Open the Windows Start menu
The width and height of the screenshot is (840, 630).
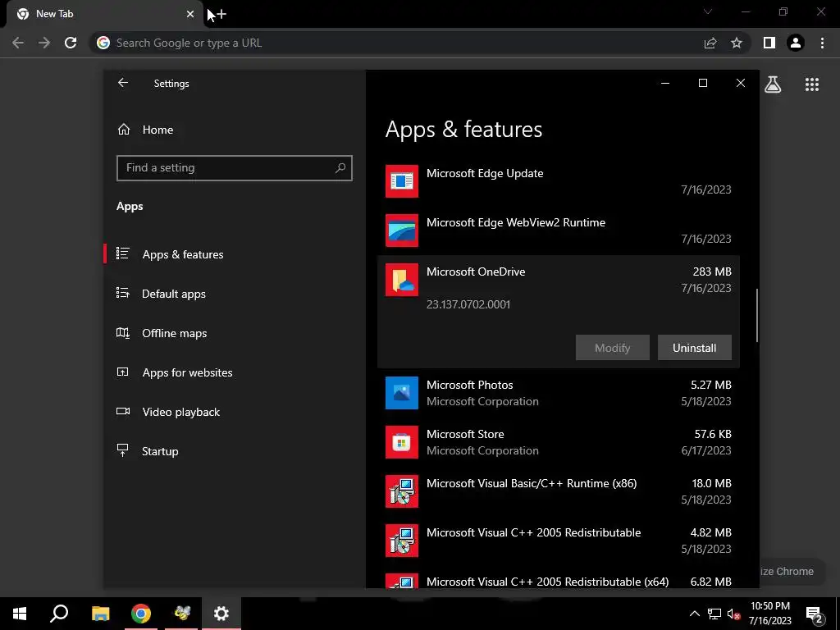click(x=20, y=614)
